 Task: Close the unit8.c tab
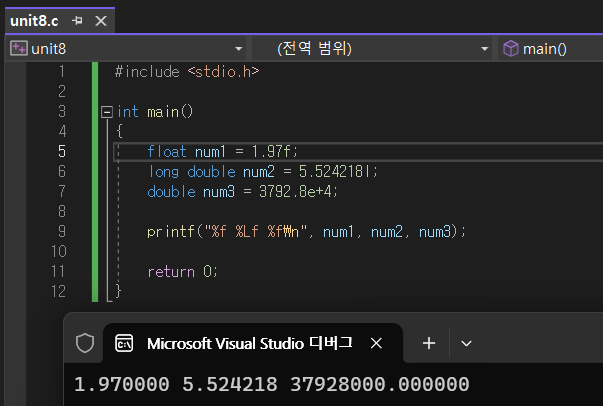pos(101,21)
